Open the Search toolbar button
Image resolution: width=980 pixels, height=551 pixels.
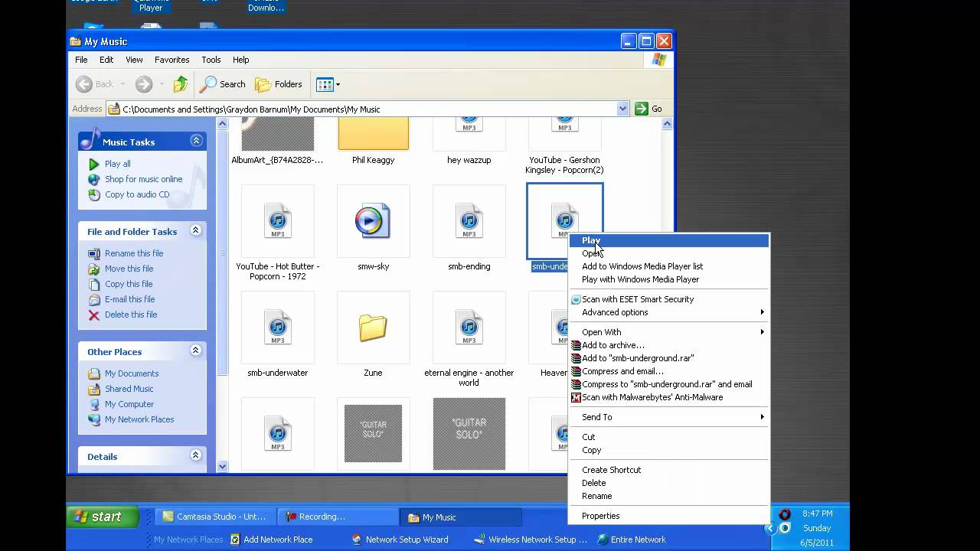(x=223, y=84)
